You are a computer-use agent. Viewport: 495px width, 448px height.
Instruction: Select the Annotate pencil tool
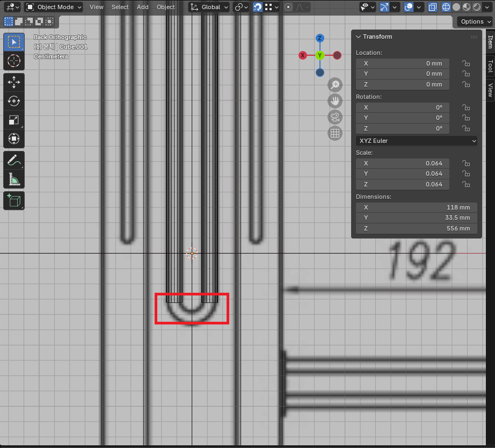click(x=14, y=161)
